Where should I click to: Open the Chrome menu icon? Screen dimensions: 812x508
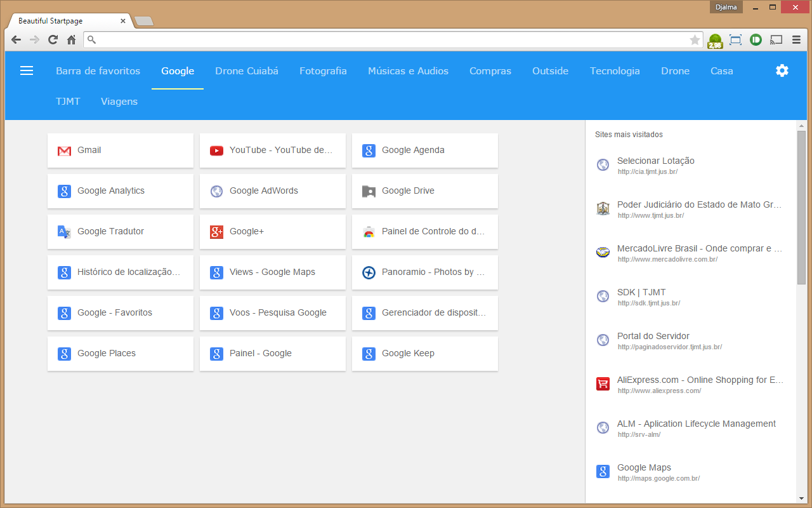point(796,40)
